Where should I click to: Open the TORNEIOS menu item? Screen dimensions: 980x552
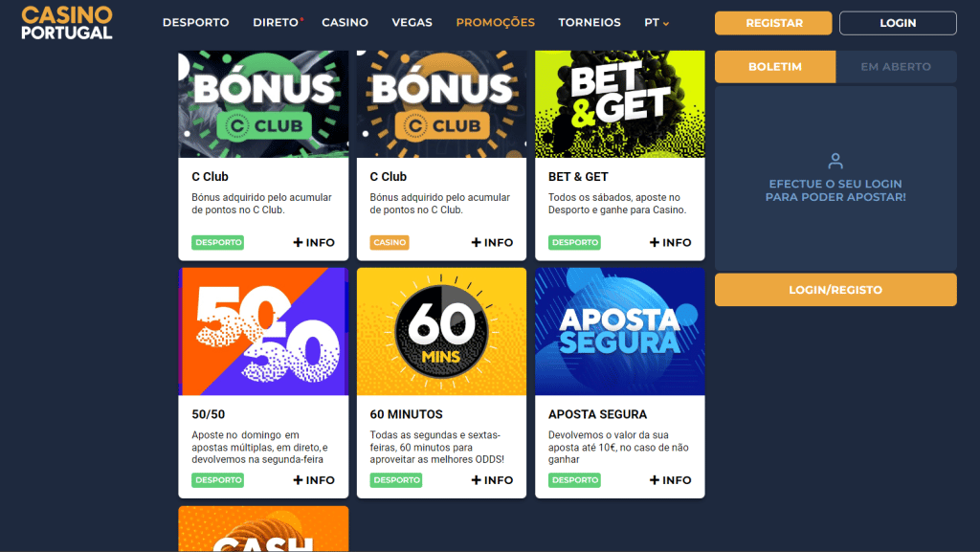click(x=590, y=22)
